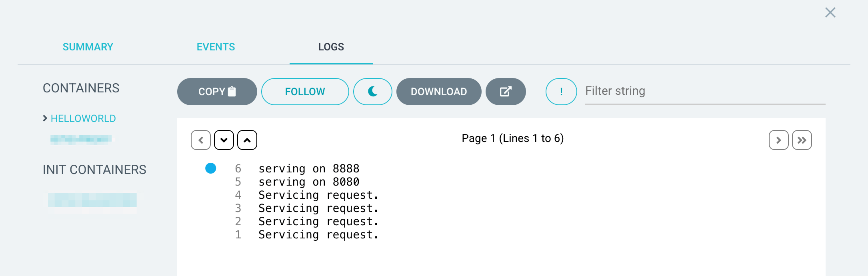
Task: Advance to the next log page arrow
Action: [x=778, y=140]
